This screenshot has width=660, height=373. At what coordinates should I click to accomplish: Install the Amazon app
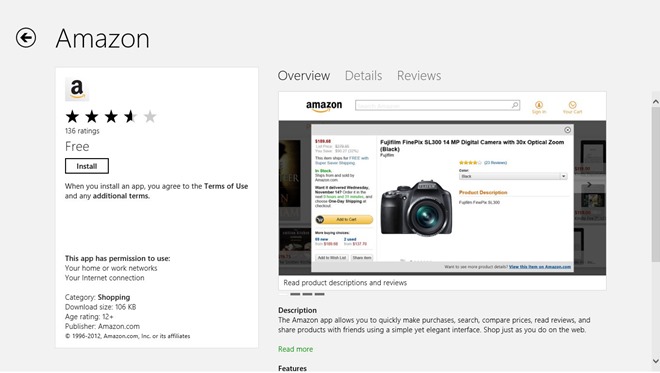(87, 166)
